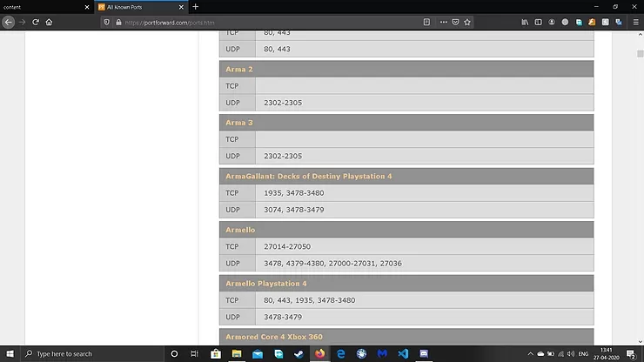The height and width of the screenshot is (362, 644).
Task: Open tracking protection shield in address bar
Action: click(107, 23)
